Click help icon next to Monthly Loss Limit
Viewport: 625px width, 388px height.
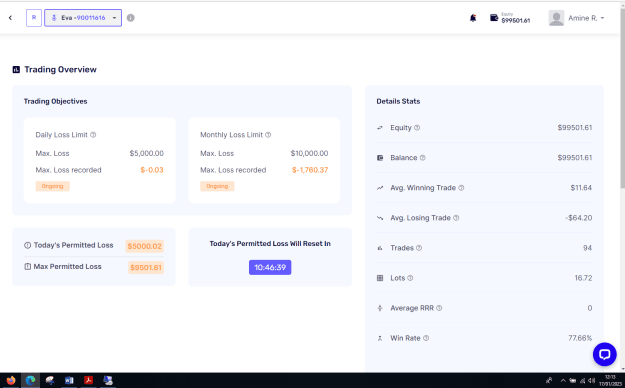coord(268,135)
